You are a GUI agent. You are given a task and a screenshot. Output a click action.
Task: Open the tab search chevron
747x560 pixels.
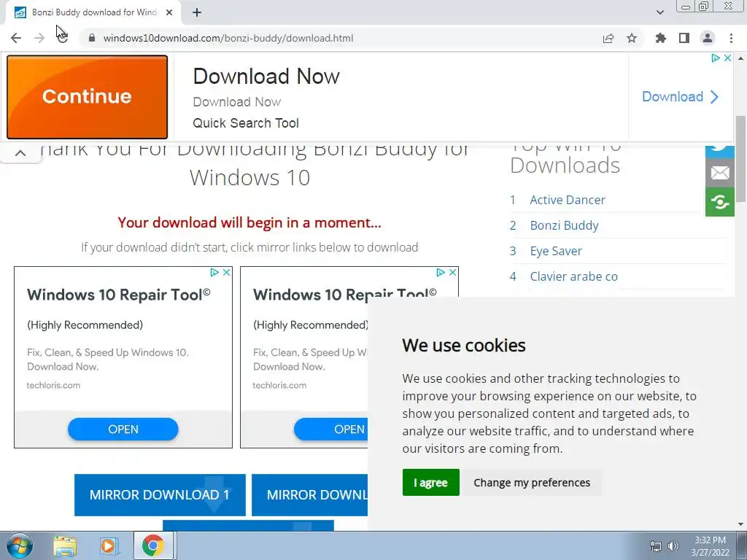[x=659, y=12]
